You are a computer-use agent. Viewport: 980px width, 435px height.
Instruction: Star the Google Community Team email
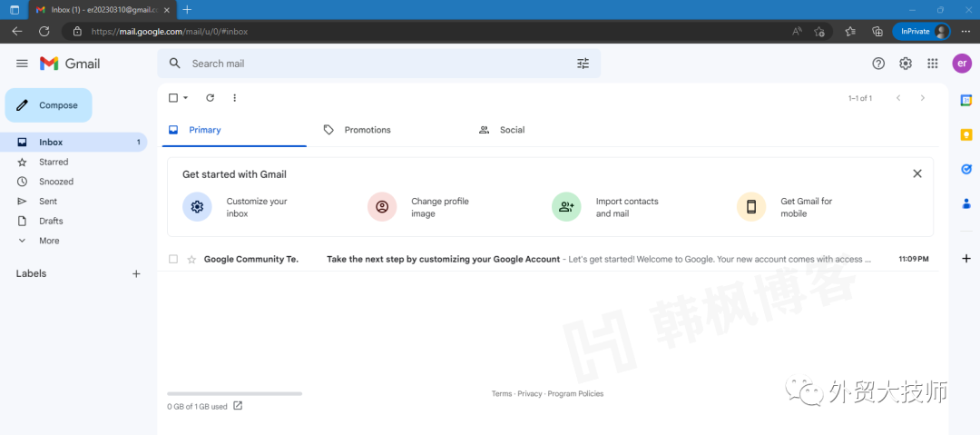pos(191,259)
